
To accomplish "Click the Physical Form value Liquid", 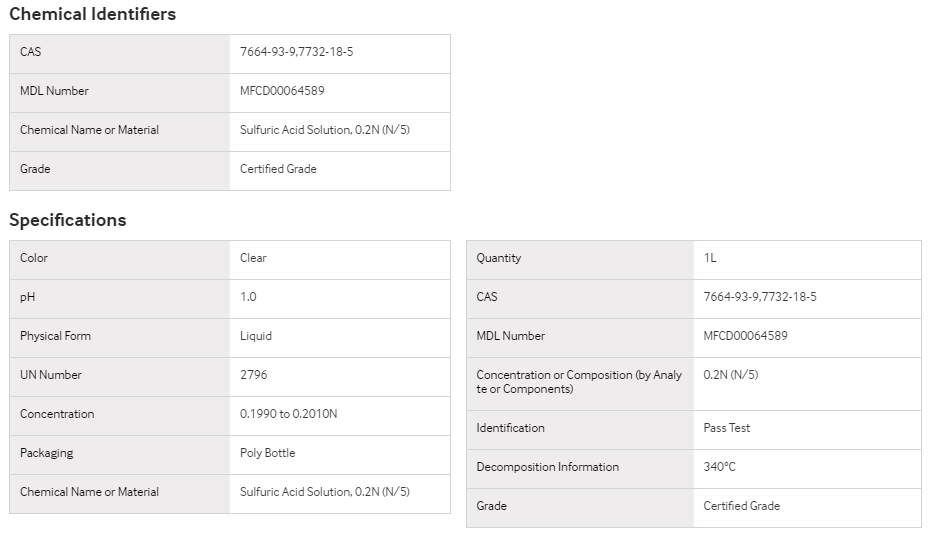I will point(256,337).
